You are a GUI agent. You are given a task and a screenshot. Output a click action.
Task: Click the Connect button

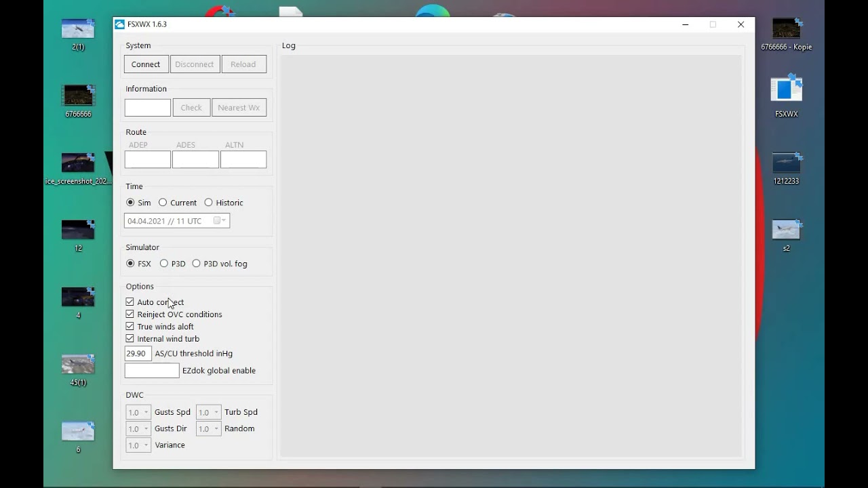point(146,64)
